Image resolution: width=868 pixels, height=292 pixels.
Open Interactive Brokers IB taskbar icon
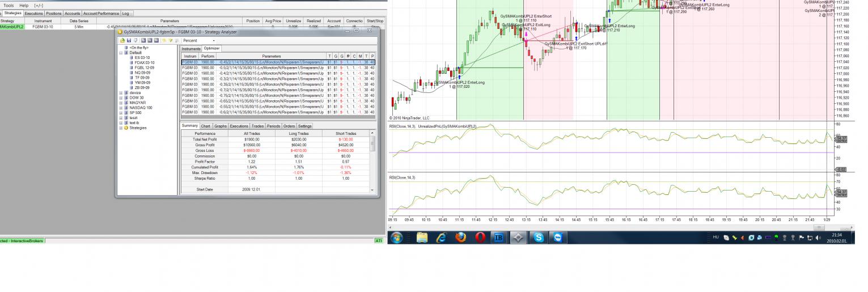tap(499, 238)
